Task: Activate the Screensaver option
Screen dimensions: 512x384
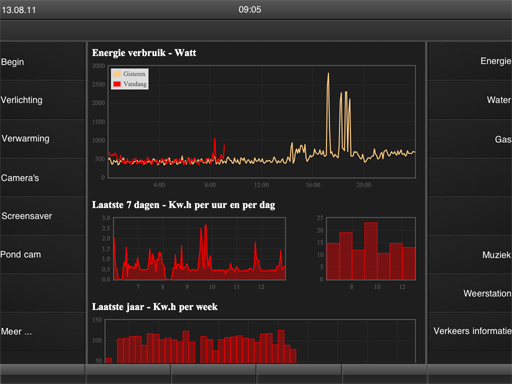Action: pos(42,216)
